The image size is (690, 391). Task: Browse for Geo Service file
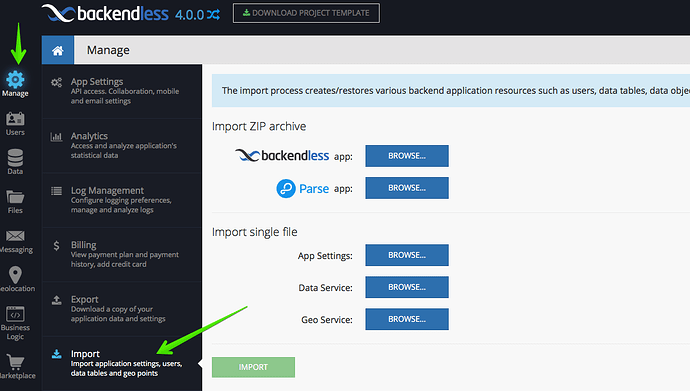click(x=407, y=319)
